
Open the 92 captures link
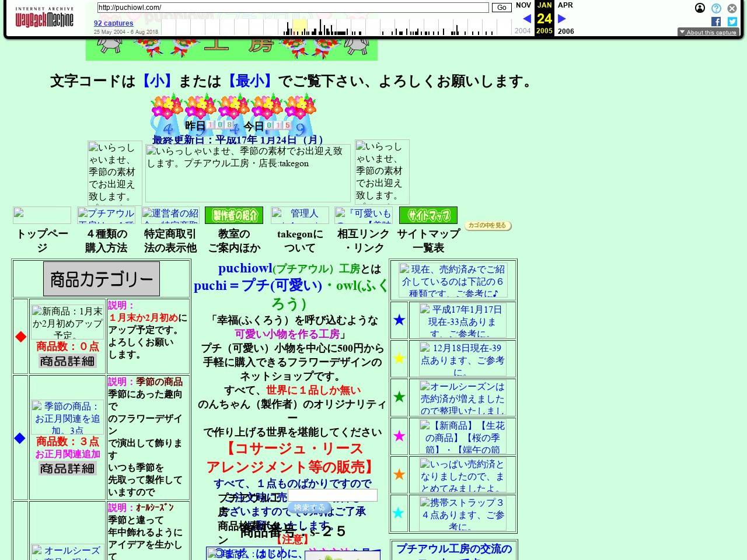point(113,23)
